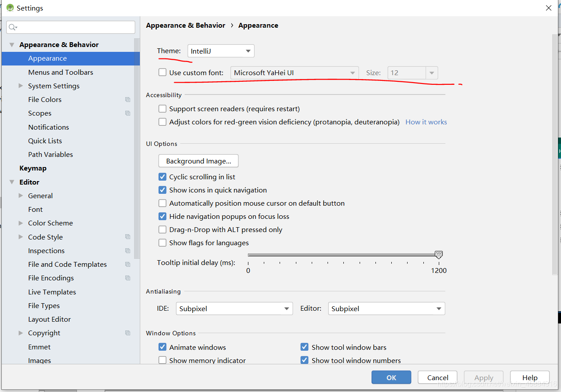
Task: Open the Editor antialiasing Subpixel dropdown
Action: tap(386, 309)
